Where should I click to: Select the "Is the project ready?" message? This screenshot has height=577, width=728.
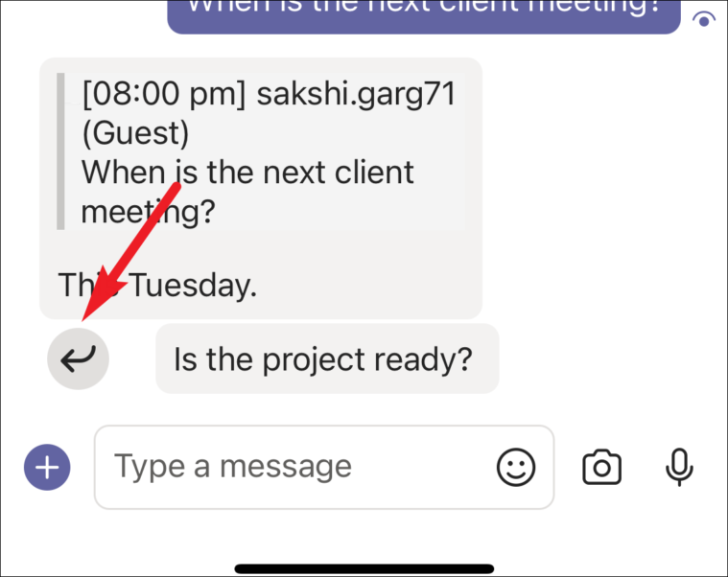pos(327,358)
